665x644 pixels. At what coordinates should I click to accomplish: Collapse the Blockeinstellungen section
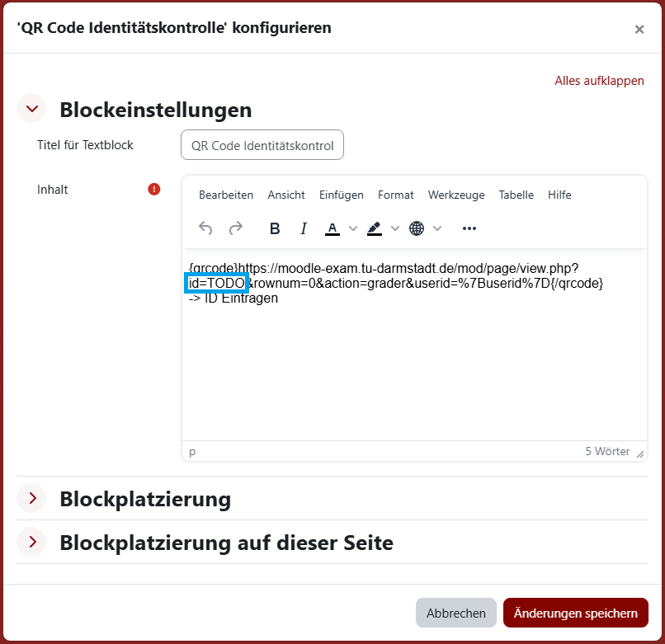pyautogui.click(x=32, y=109)
